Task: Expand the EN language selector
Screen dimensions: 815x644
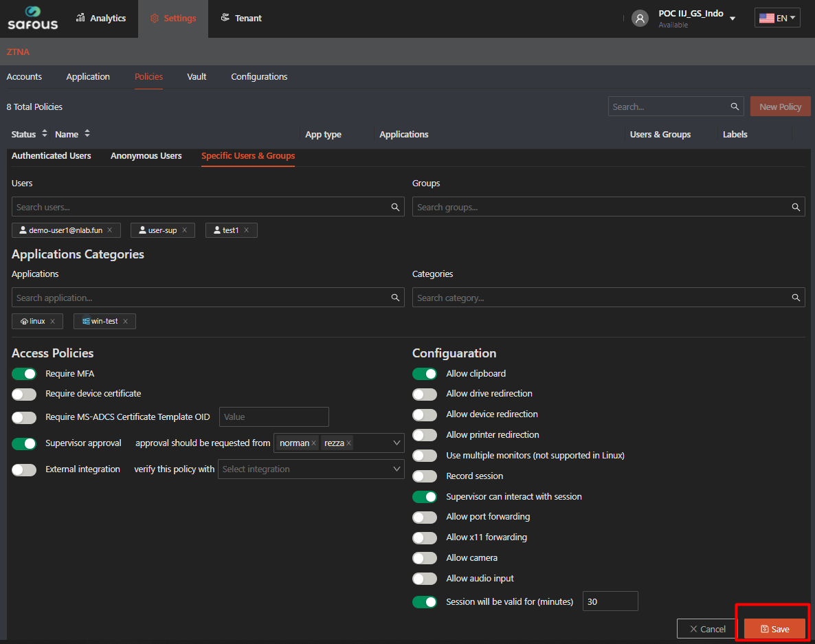Action: click(x=777, y=19)
